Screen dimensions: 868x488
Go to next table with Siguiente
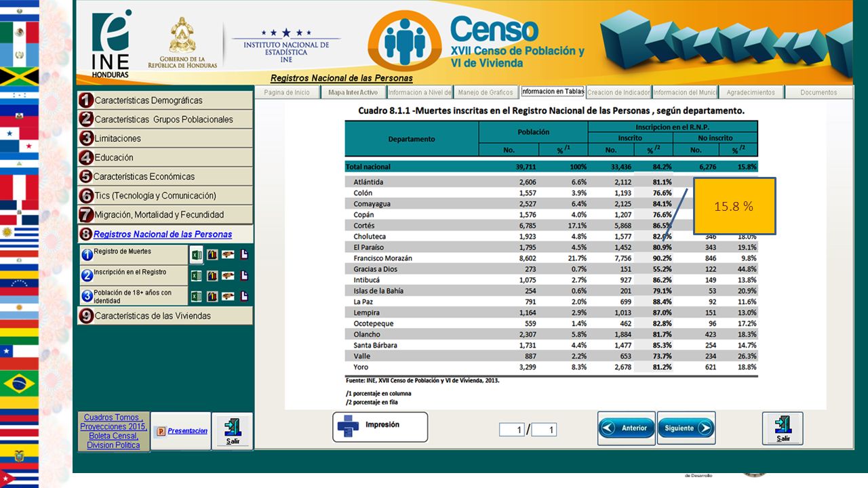686,428
